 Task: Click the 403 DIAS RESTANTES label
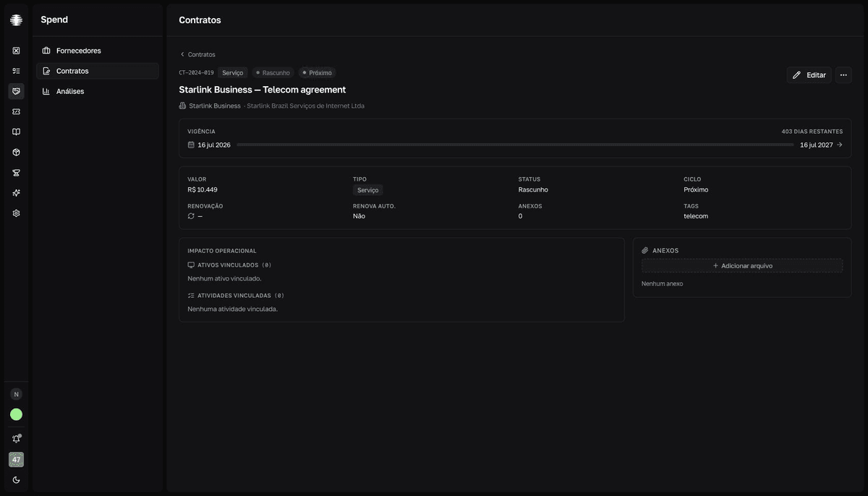tap(812, 132)
